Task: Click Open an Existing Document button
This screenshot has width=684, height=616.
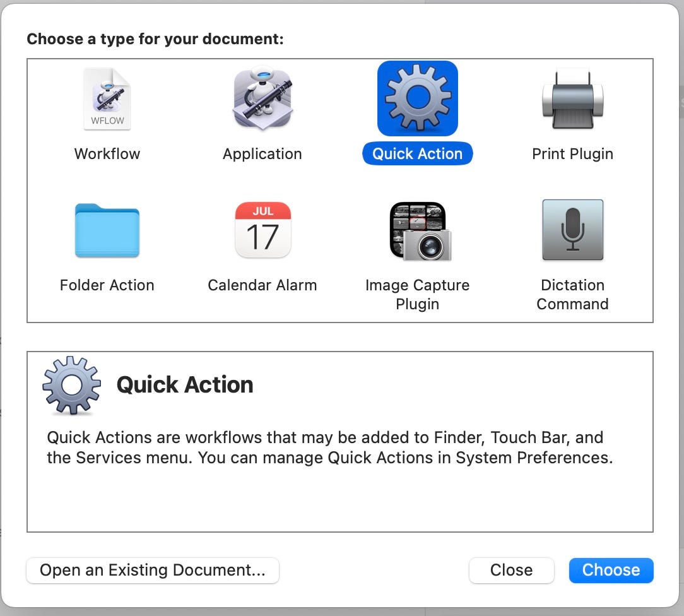Action: point(152,570)
